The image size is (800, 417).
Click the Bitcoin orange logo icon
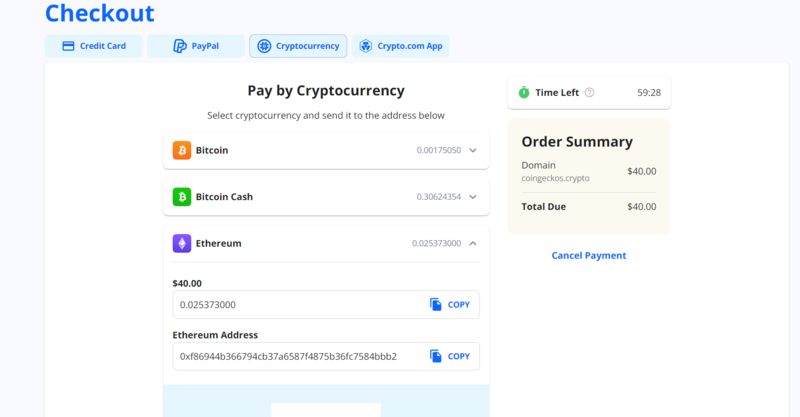[182, 150]
